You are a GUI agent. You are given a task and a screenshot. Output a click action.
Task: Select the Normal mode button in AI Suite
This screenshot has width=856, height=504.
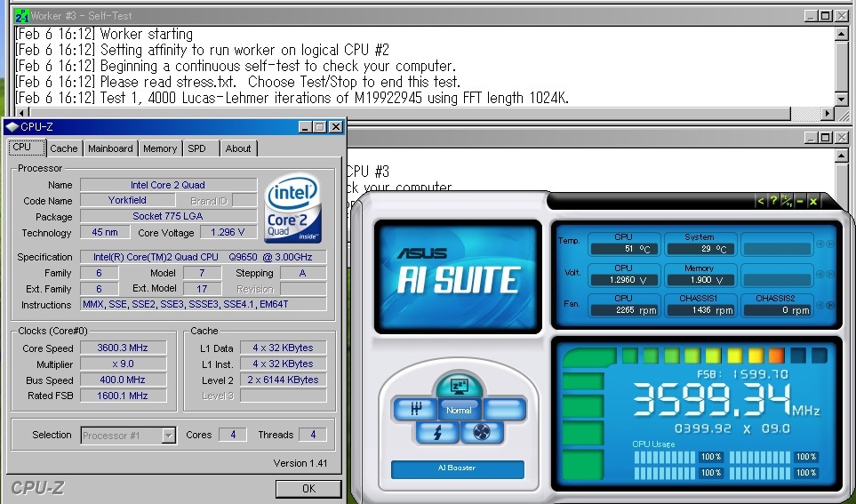pyautogui.click(x=460, y=410)
